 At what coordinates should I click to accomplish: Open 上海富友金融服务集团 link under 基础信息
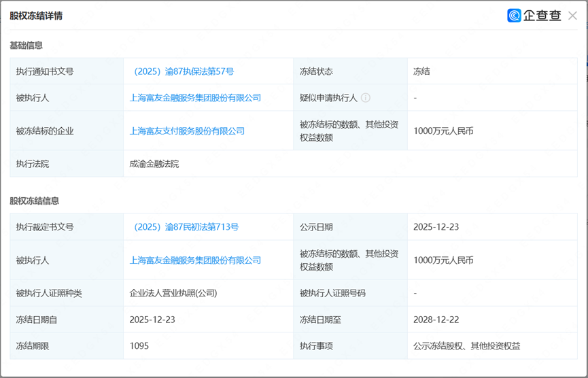[x=195, y=98]
